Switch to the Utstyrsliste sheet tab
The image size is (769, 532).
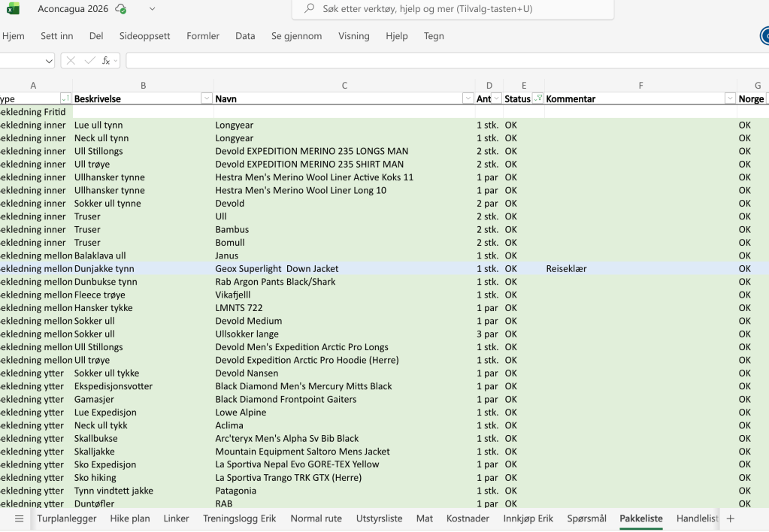(x=379, y=518)
